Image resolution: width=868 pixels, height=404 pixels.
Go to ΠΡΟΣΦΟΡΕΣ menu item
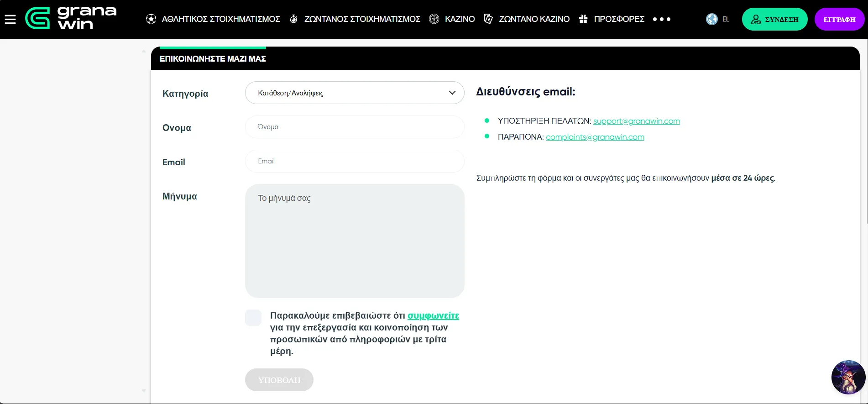coord(619,19)
